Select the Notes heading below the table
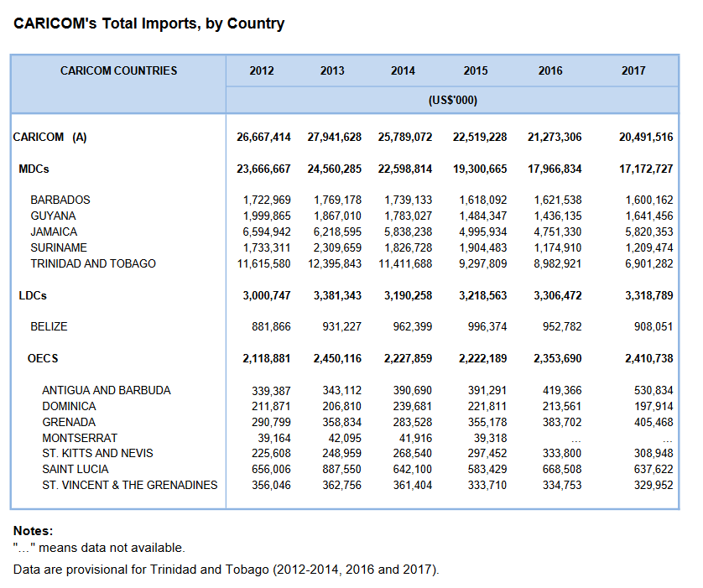This screenshot has height=588, width=703. point(33,531)
